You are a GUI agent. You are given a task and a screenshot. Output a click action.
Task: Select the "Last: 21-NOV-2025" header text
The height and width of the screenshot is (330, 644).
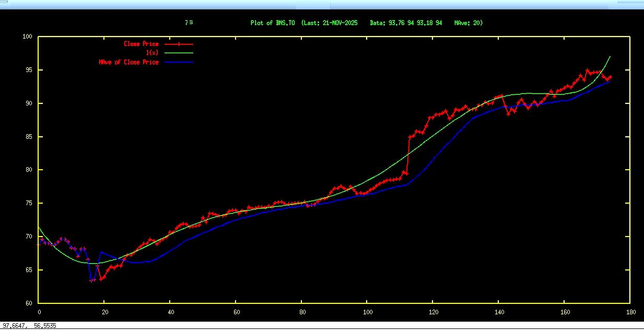click(x=332, y=23)
